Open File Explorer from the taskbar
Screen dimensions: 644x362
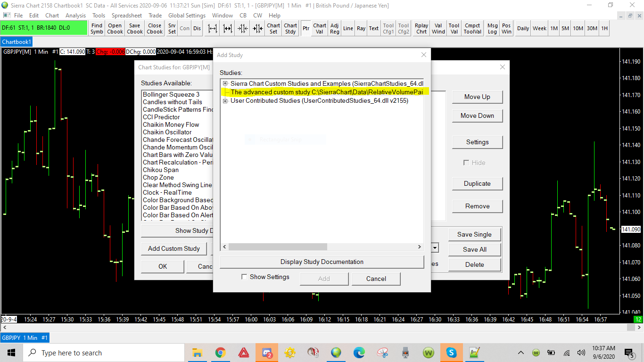[198, 353]
